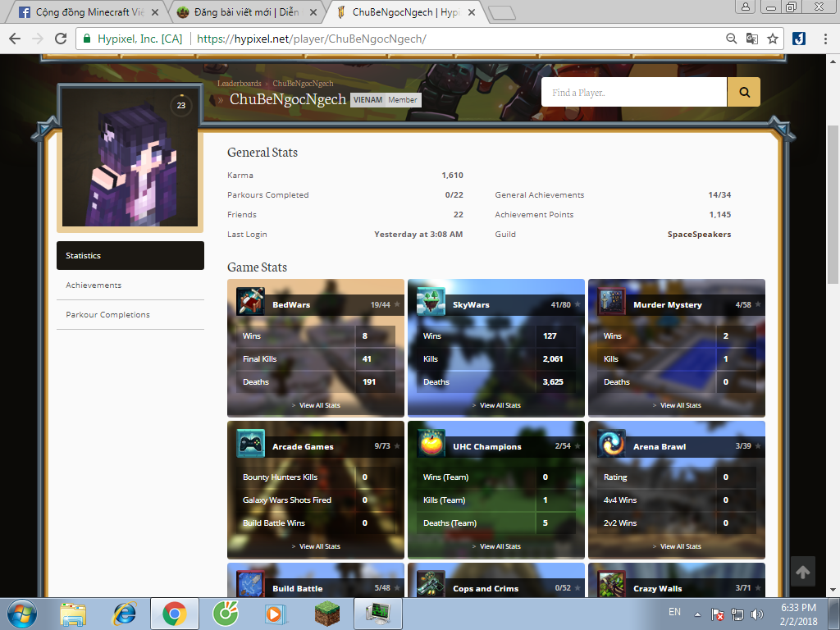Select the Arena Brawl swirl icon
Screen dimensions: 840x630
pos(611,444)
